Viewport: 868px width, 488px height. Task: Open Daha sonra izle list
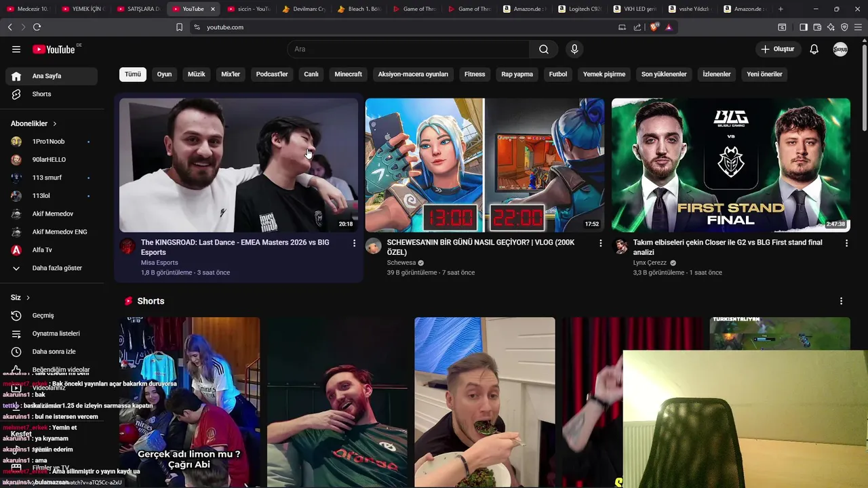[x=52, y=352]
